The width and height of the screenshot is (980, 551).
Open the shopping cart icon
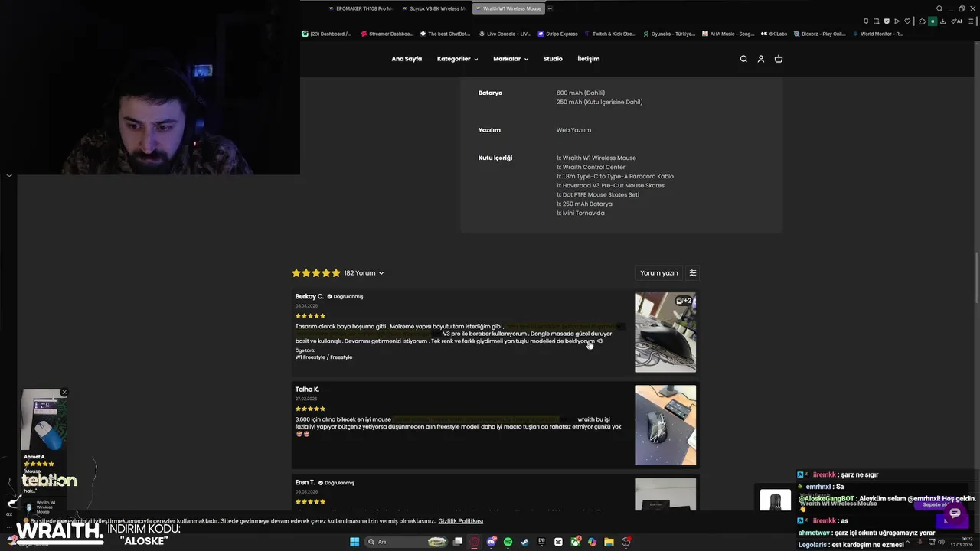coord(779,59)
